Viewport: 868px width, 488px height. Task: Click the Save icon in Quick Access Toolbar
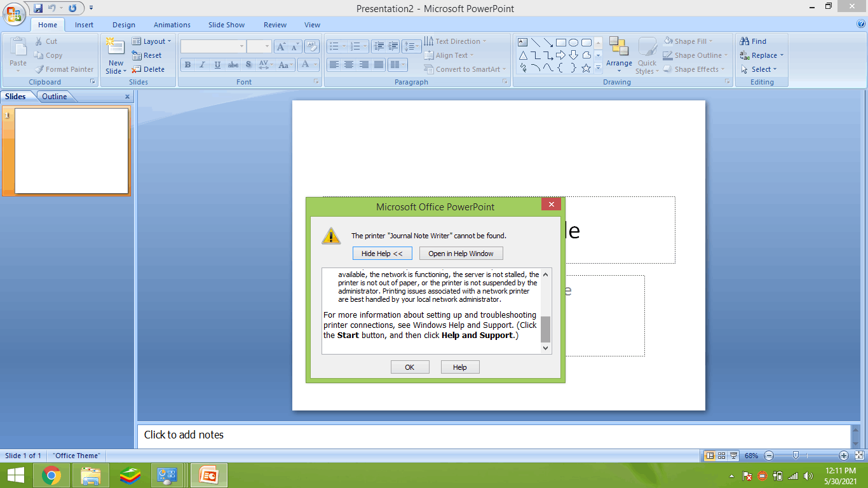pos(38,8)
